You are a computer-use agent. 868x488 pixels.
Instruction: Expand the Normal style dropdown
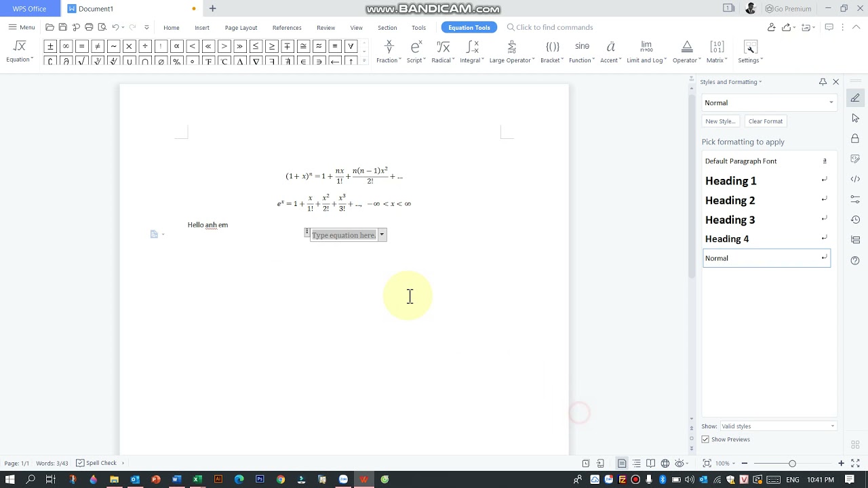831,103
